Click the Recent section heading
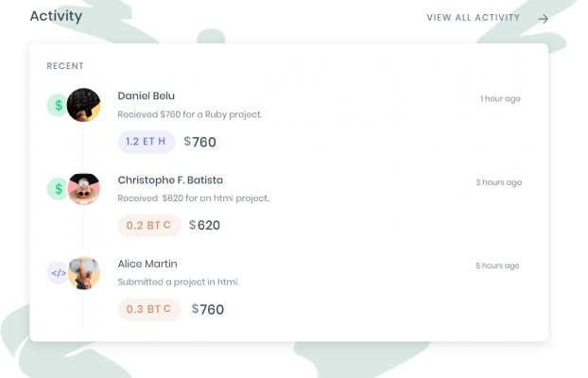The image size is (588, 378). [x=65, y=66]
